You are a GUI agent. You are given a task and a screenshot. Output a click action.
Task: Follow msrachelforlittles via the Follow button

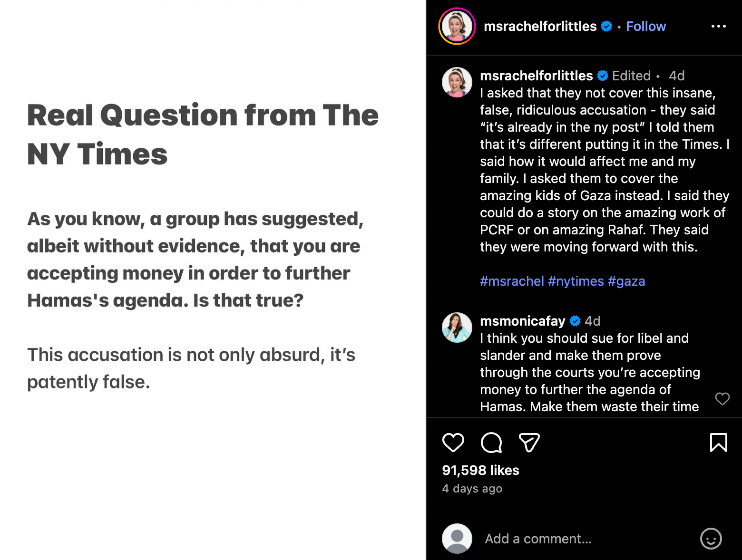(646, 26)
